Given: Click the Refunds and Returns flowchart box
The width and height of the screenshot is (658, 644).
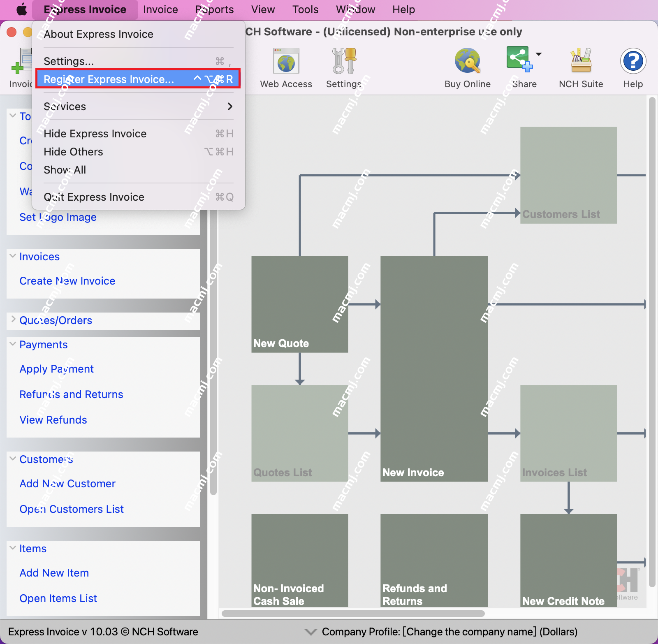Looking at the screenshot, I should click(434, 560).
